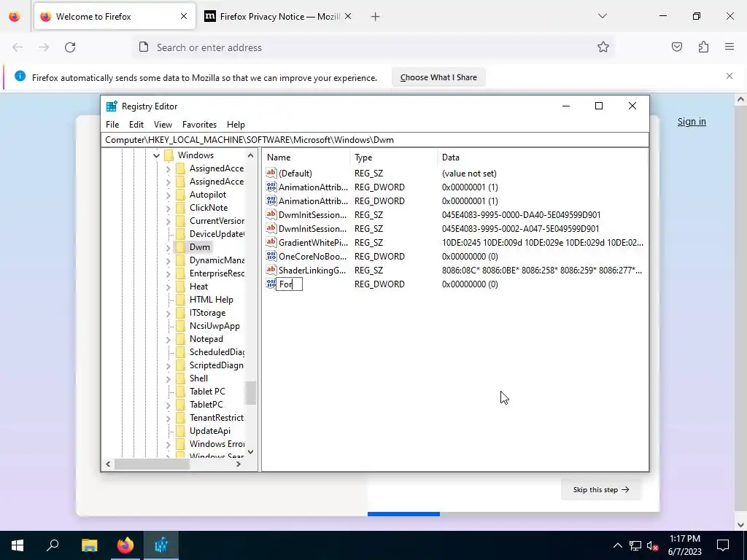Click Firefox icon in the taskbar
This screenshot has width=747, height=560.
click(125, 545)
